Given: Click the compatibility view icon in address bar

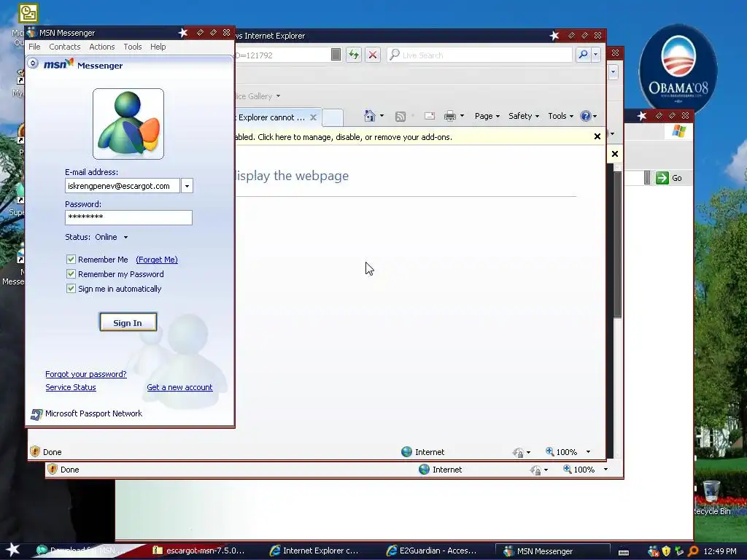Looking at the screenshot, I should click(336, 55).
